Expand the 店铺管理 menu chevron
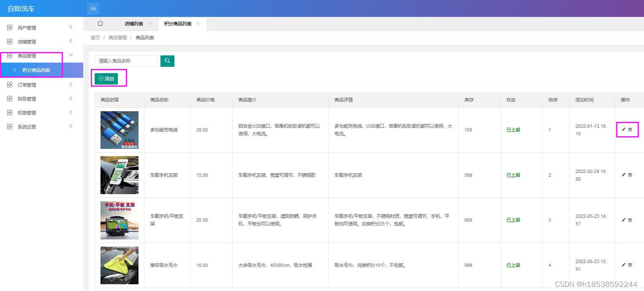644x291 pixels. 71,41
